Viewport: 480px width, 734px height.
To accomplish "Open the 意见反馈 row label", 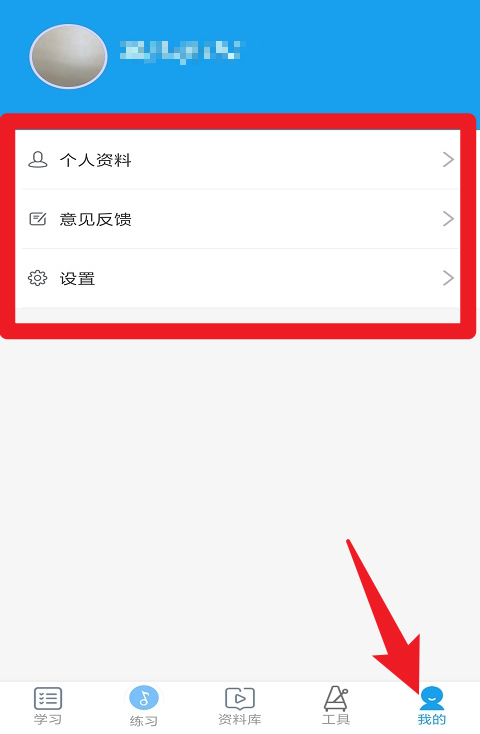I will 96,219.
